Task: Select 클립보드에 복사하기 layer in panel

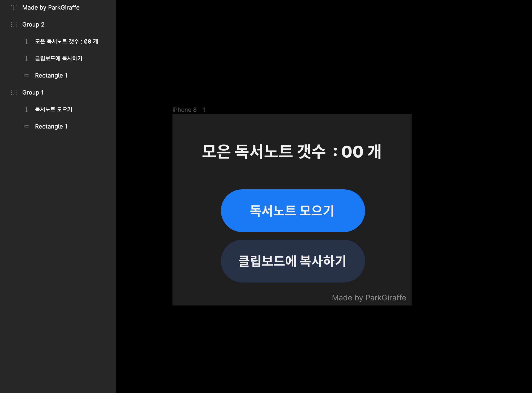Action: pyautogui.click(x=59, y=58)
